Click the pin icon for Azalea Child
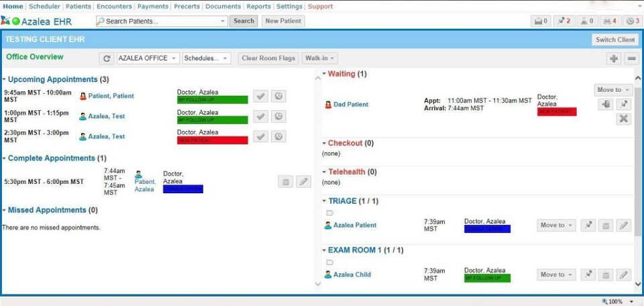This screenshot has width=644, height=306. [588, 274]
